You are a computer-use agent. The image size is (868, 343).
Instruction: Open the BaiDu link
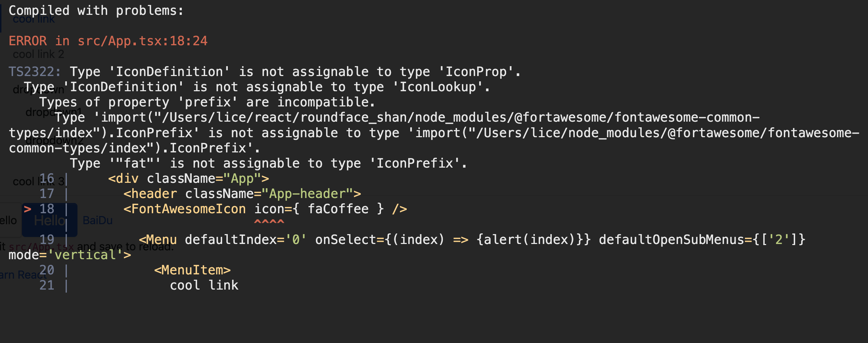pos(98,220)
